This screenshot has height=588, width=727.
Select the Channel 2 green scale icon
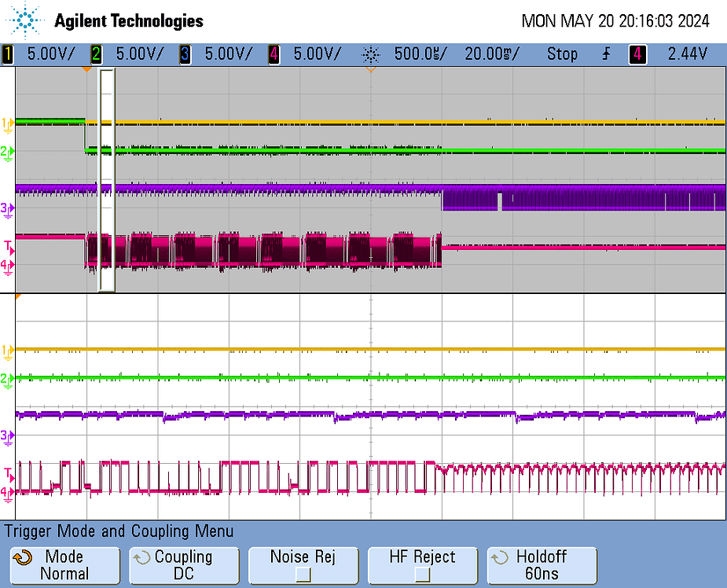[96, 53]
